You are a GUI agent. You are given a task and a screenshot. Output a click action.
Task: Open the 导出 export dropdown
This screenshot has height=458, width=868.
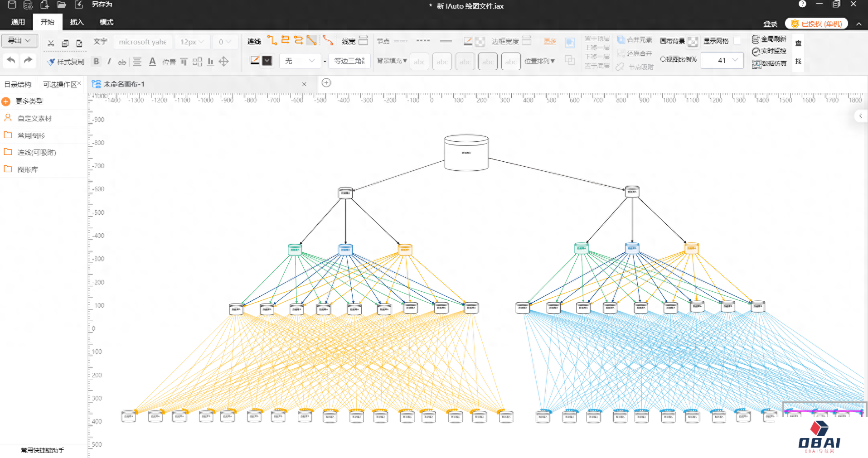coord(19,41)
